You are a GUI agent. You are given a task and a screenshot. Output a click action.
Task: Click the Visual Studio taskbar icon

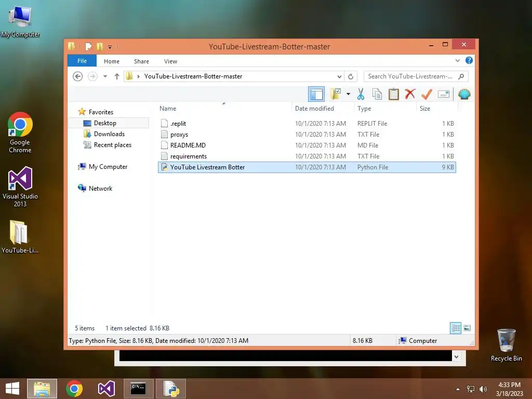[x=106, y=389]
